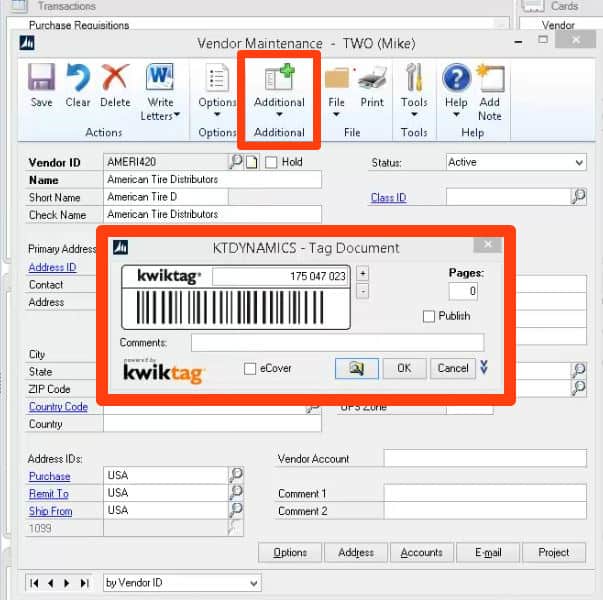The width and height of the screenshot is (603, 600).
Task: Open the Ship From address lookup
Action: click(x=236, y=510)
